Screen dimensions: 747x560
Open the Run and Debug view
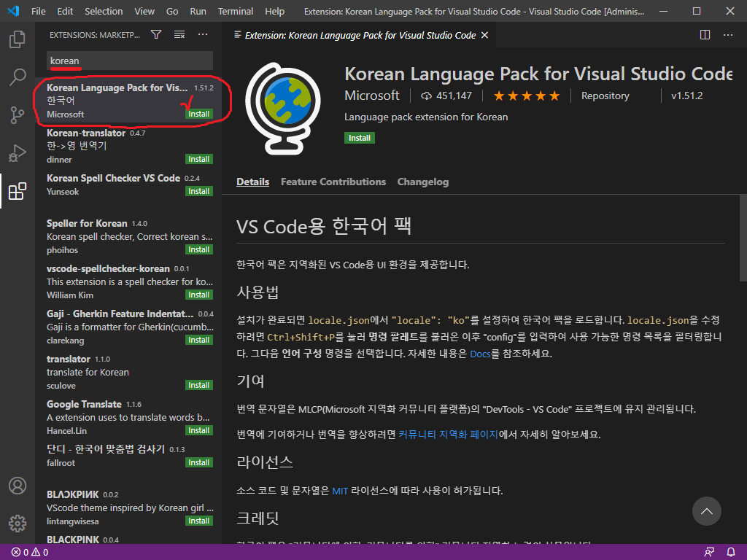coord(18,153)
